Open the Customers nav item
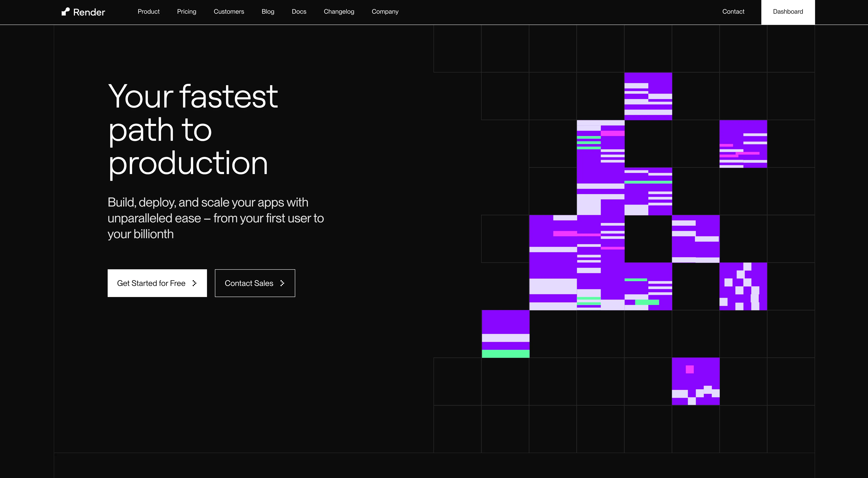 (x=229, y=12)
